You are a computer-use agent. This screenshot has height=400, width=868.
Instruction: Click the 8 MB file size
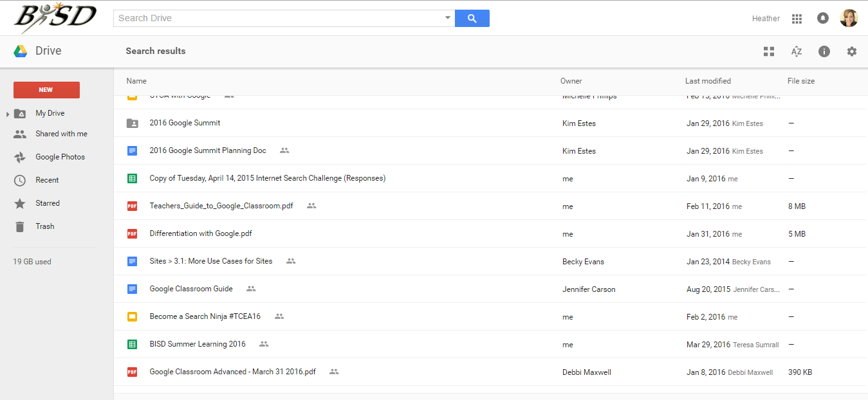coord(797,206)
